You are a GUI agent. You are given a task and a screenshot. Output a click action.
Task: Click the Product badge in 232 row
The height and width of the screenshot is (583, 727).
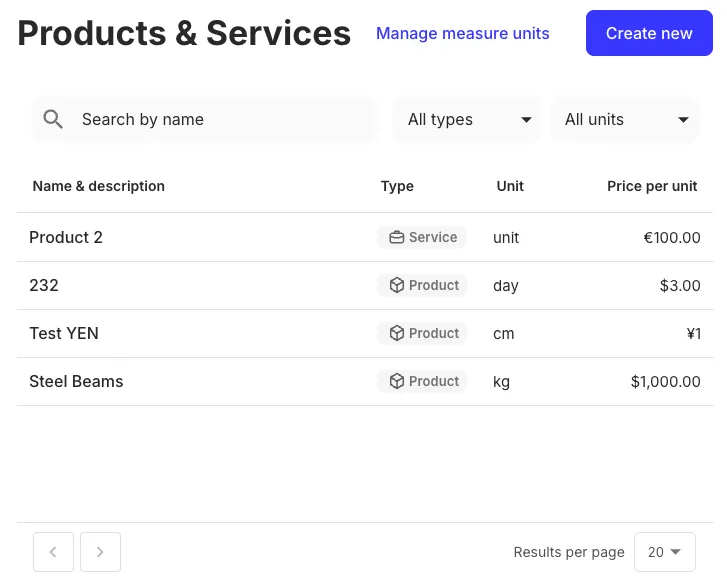422,285
